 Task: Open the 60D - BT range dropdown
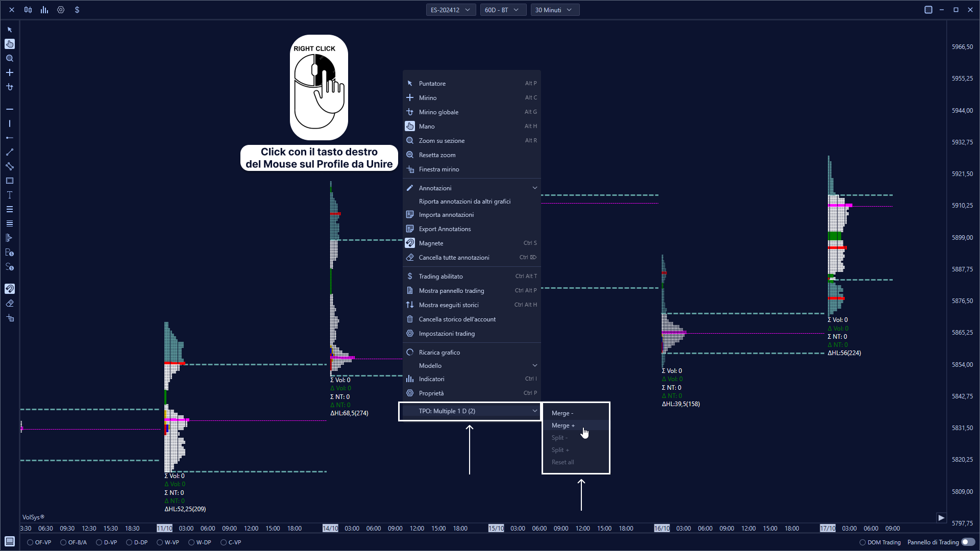pos(503,10)
